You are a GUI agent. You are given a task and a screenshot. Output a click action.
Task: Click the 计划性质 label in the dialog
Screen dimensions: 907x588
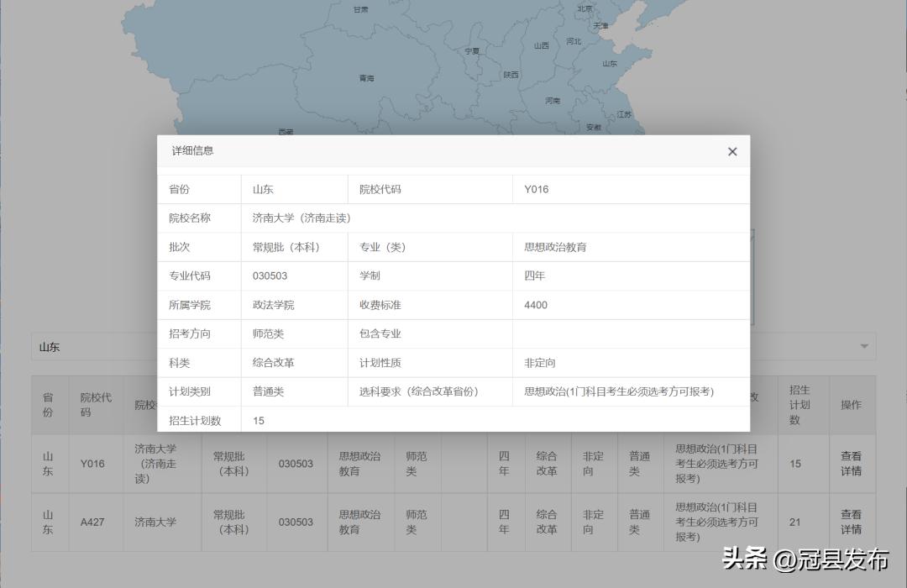pyautogui.click(x=380, y=363)
